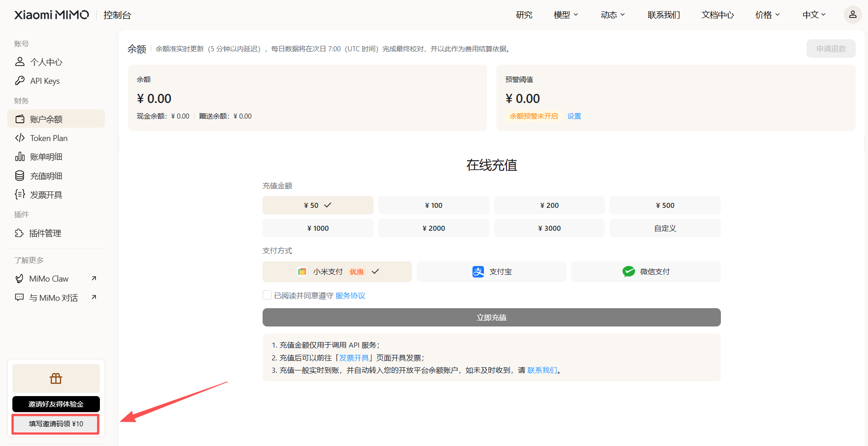Click the 填写邀请码领 ¥10 button
Viewport: 868px width, 446px height.
56,424
